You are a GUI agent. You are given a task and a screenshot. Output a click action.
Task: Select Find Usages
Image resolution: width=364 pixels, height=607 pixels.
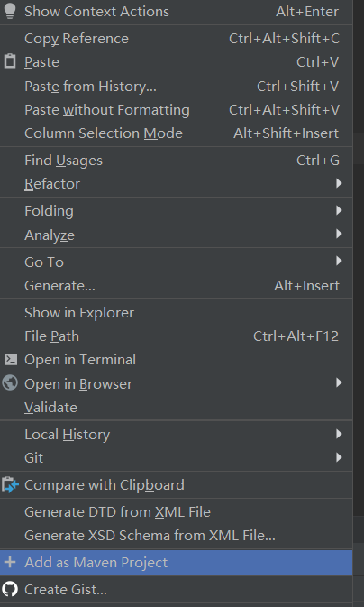(x=176, y=160)
